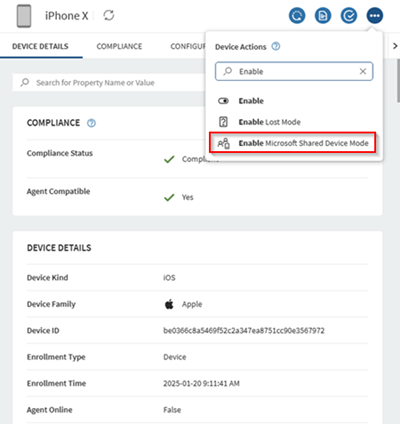Click the Agent Online label
Screen dimensions: 400x424
pyautogui.click(x=49, y=410)
